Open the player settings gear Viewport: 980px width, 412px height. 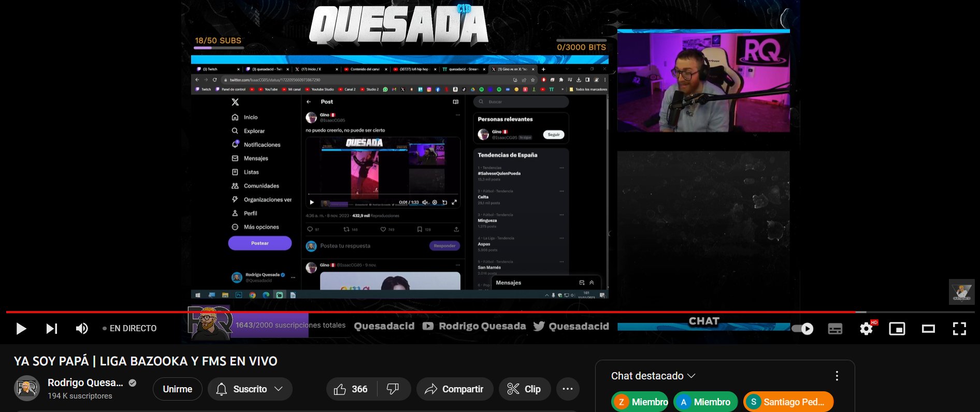[867, 329]
